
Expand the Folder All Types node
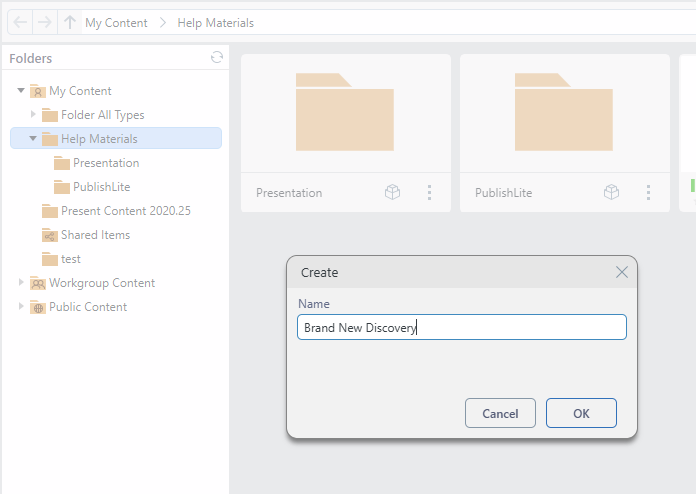[33, 115]
